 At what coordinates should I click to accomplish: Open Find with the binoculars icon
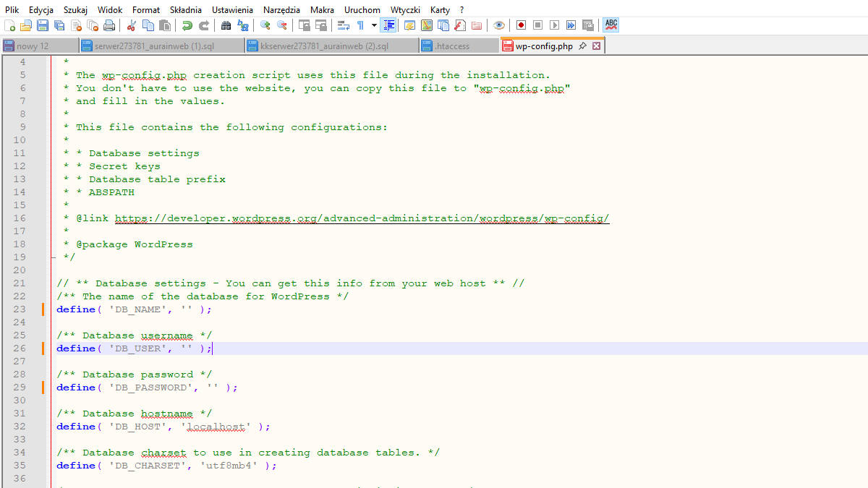[226, 25]
